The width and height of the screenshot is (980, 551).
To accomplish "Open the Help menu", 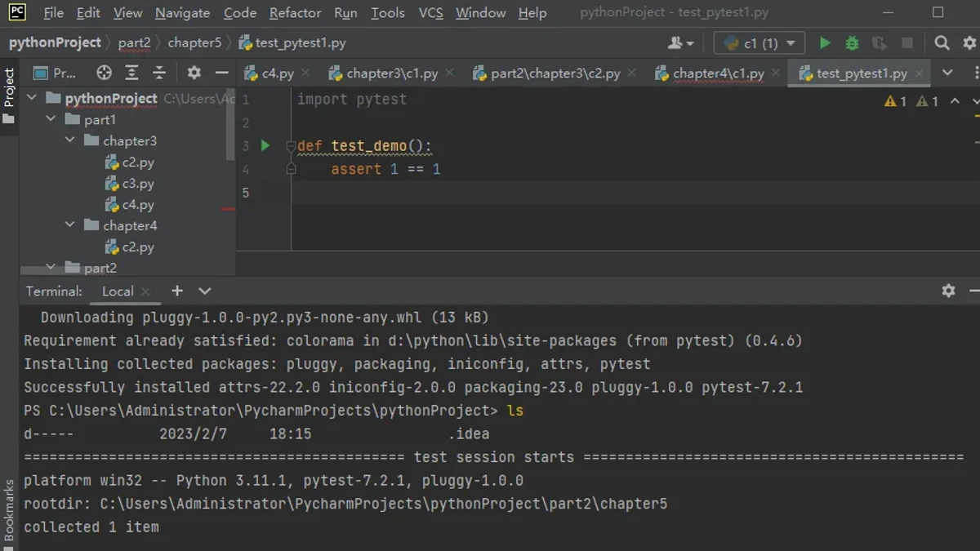I will pos(532,13).
